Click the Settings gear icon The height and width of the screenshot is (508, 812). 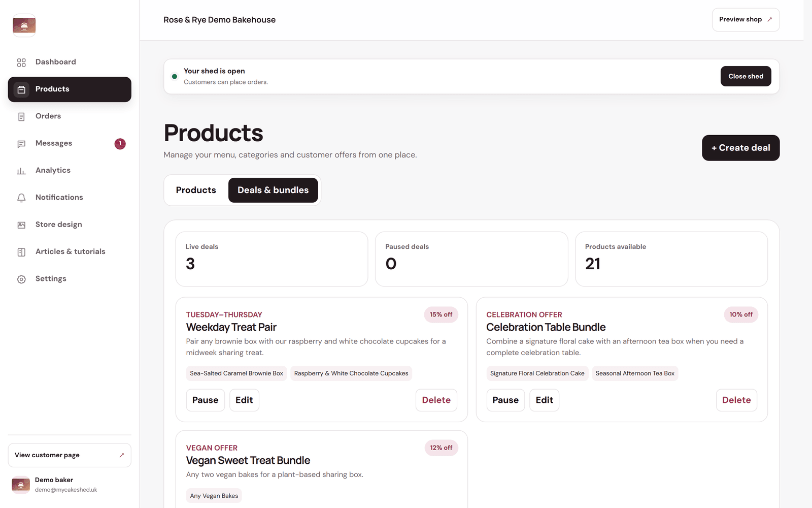click(21, 279)
